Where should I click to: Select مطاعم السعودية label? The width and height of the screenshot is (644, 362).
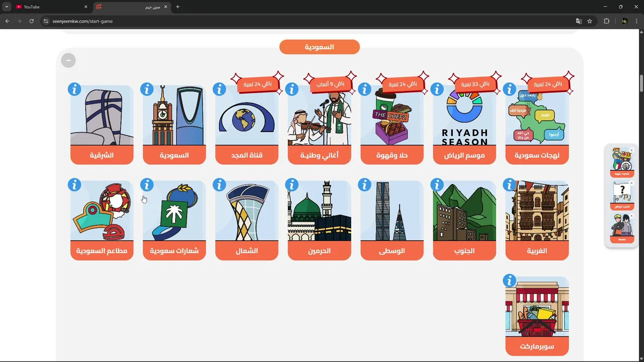click(102, 251)
